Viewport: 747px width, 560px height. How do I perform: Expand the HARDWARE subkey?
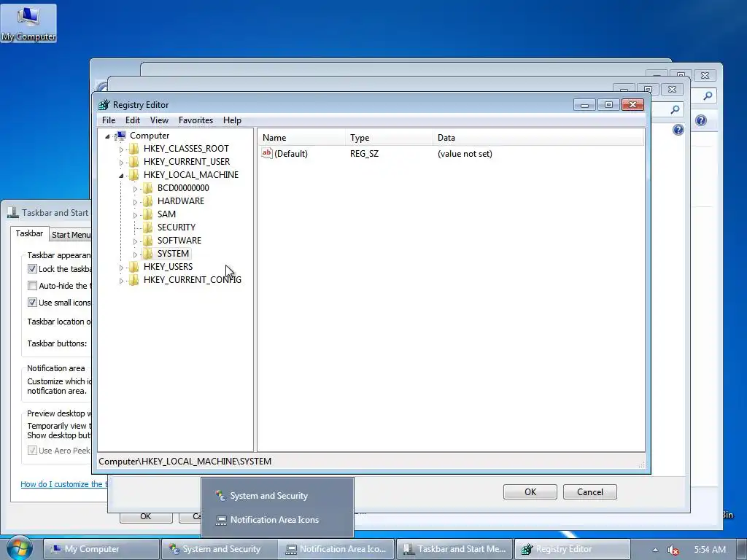(x=135, y=202)
